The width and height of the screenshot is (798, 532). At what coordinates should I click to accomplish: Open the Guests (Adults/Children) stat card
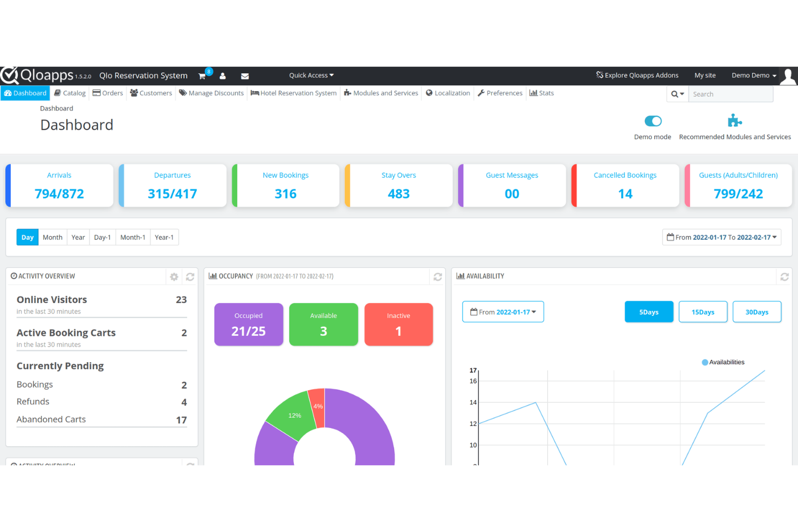pos(739,185)
